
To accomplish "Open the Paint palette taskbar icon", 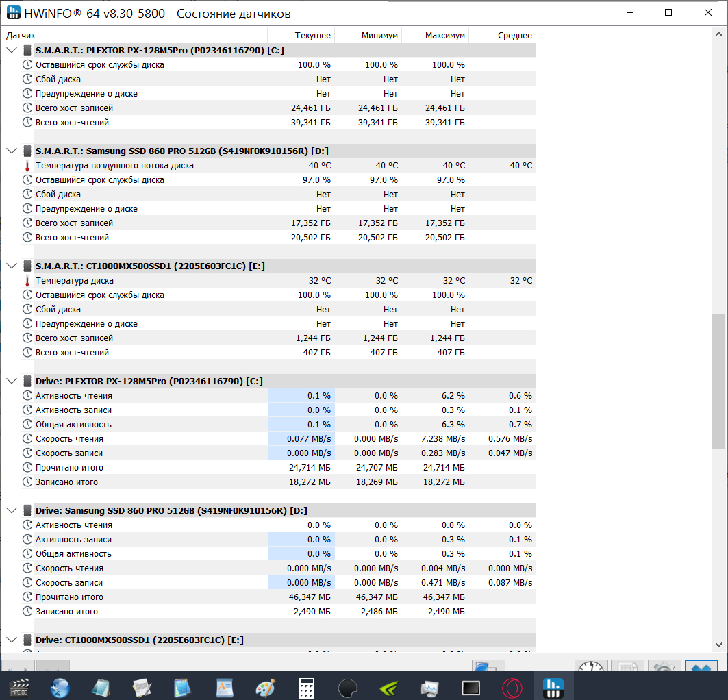I will 265,688.
